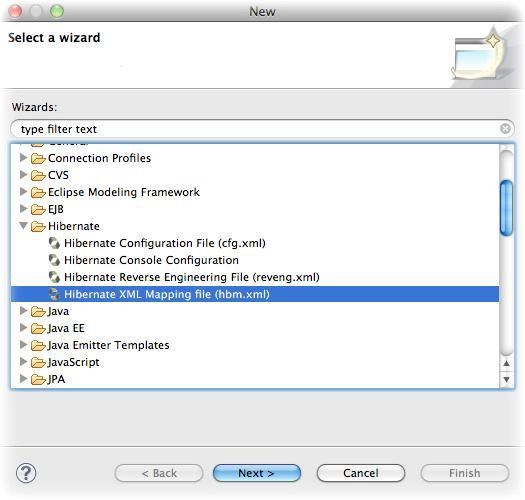Click the scrollbar down arrow
This screenshot has height=500, width=525.
click(x=507, y=379)
